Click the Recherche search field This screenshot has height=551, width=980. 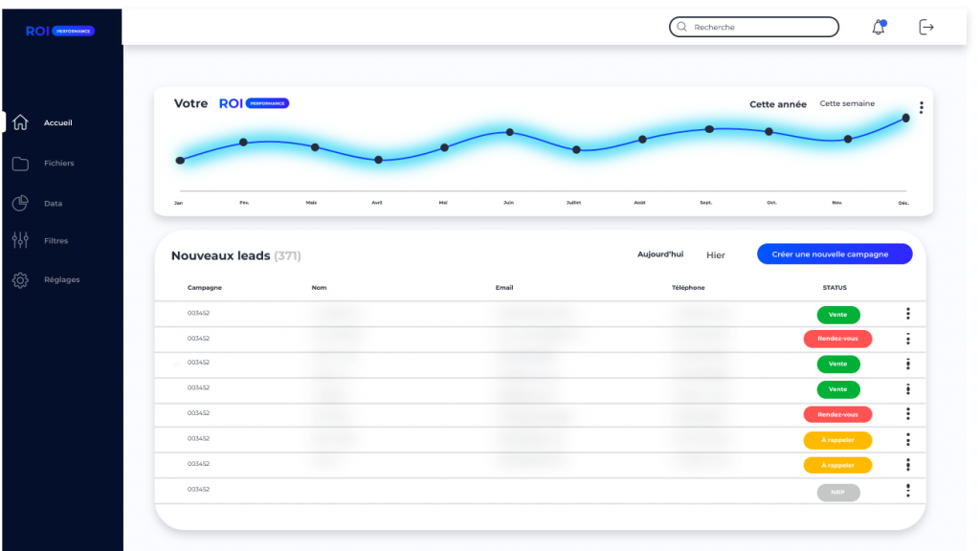(x=754, y=27)
